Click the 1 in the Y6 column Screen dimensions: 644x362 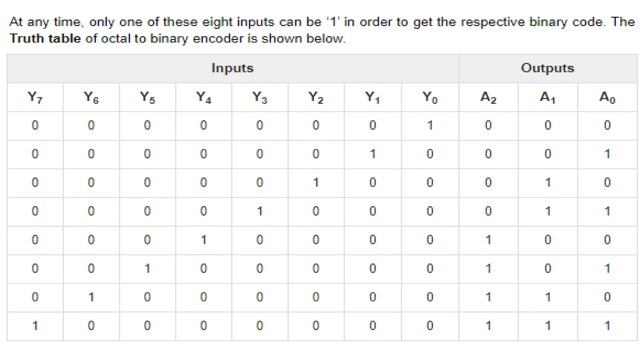pos(91,297)
